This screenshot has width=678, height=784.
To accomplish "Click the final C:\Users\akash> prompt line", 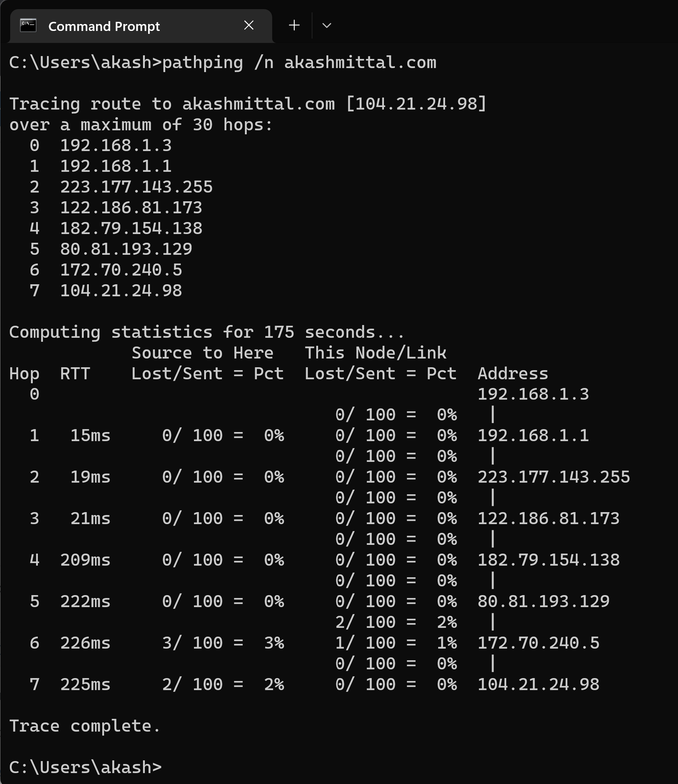I will [86, 767].
